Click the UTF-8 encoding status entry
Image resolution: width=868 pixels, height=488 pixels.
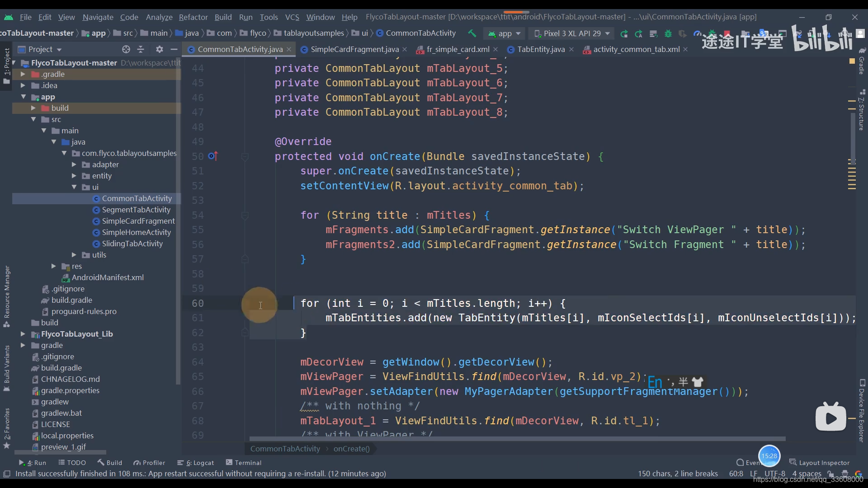tap(775, 474)
